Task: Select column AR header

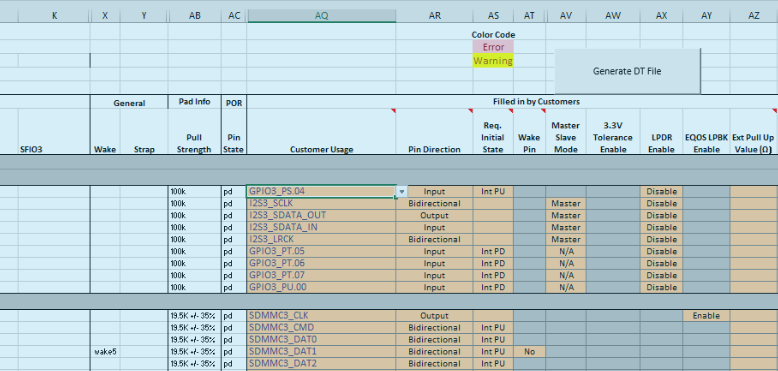Action: click(x=435, y=16)
